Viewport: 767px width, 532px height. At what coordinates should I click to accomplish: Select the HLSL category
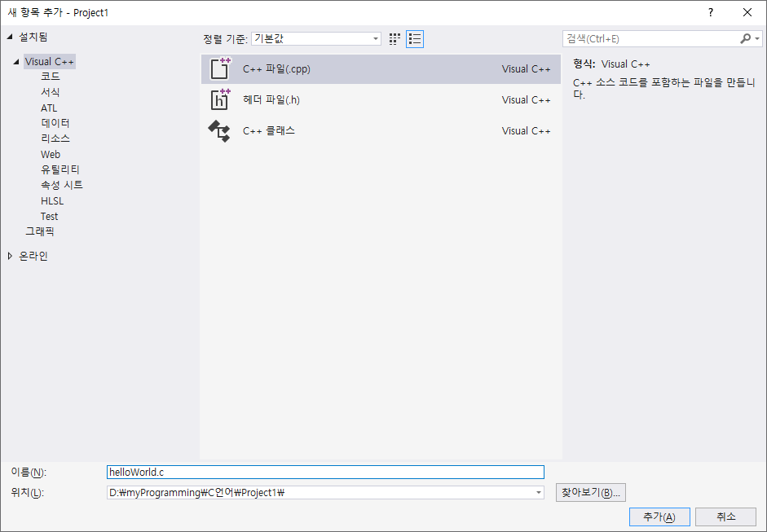click(x=52, y=200)
